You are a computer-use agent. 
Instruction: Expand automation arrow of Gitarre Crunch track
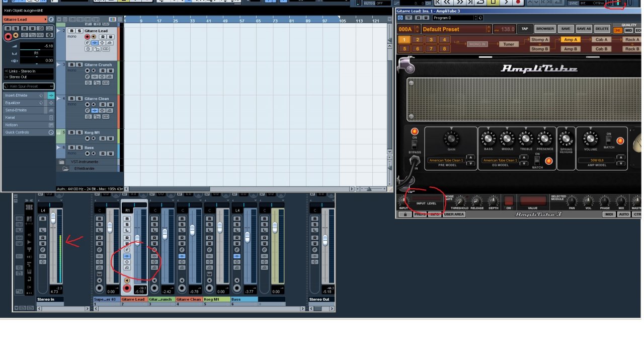point(58,64)
